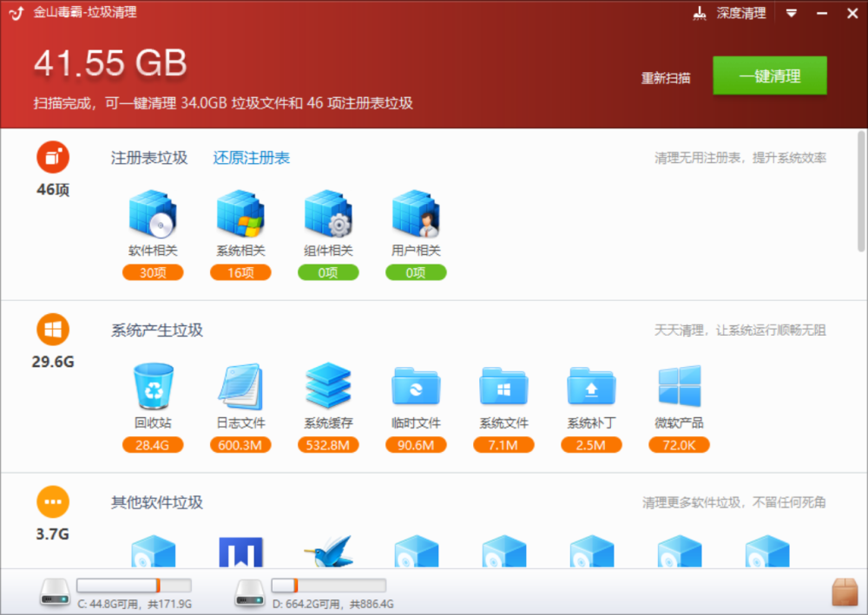Click the 其他软件垃圾 section heading
The width and height of the screenshot is (868, 615).
(x=157, y=502)
